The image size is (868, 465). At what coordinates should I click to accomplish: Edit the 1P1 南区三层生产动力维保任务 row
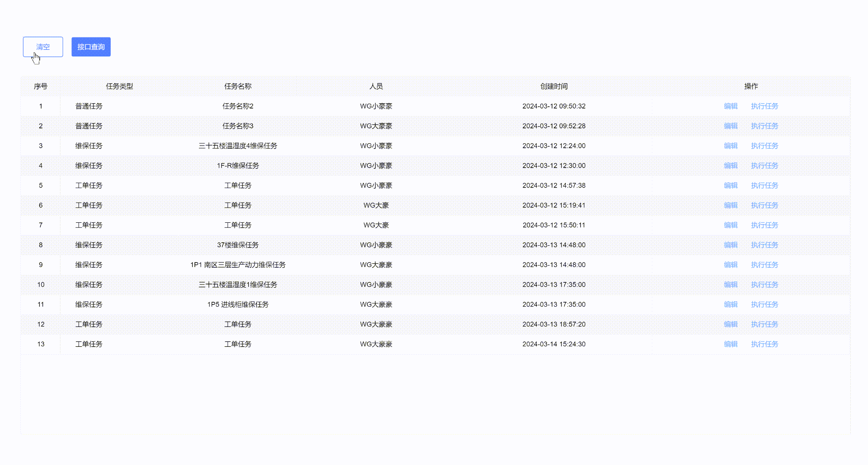730,265
